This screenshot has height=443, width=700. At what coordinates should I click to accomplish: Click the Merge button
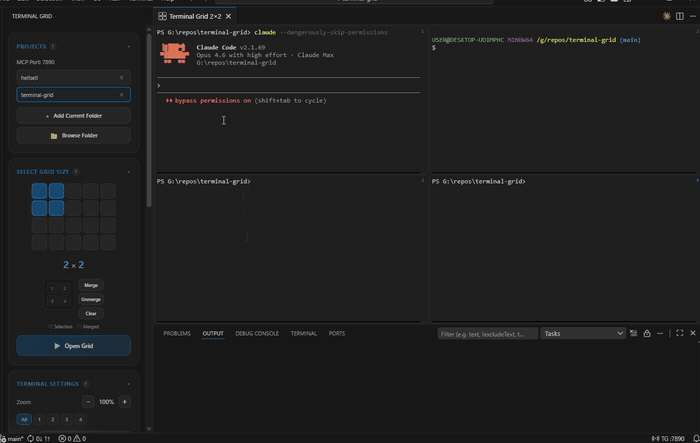click(x=91, y=285)
